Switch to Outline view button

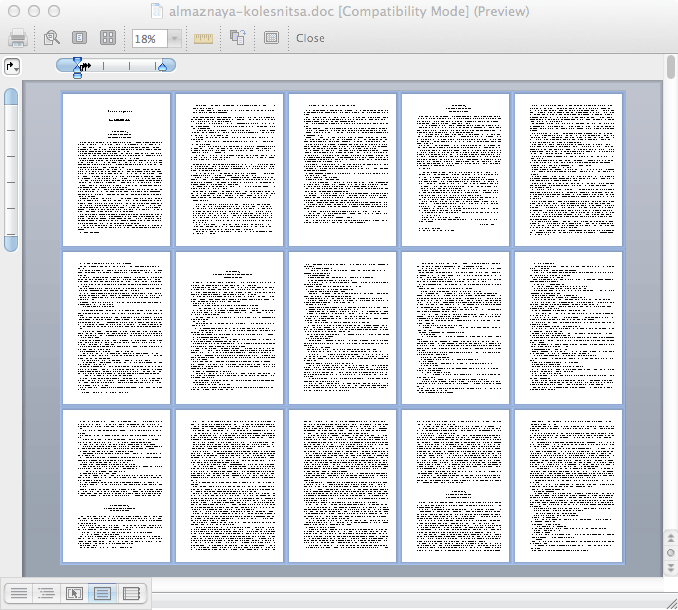tap(47, 593)
